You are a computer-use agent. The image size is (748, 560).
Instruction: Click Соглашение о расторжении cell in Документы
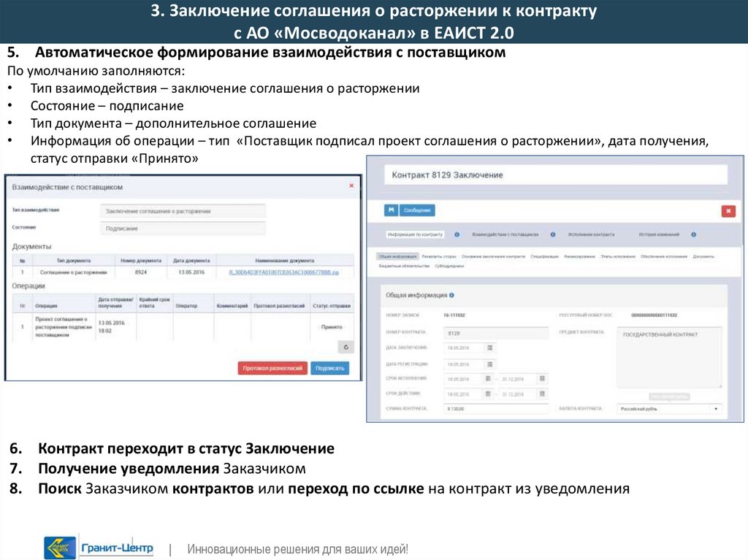(74, 272)
